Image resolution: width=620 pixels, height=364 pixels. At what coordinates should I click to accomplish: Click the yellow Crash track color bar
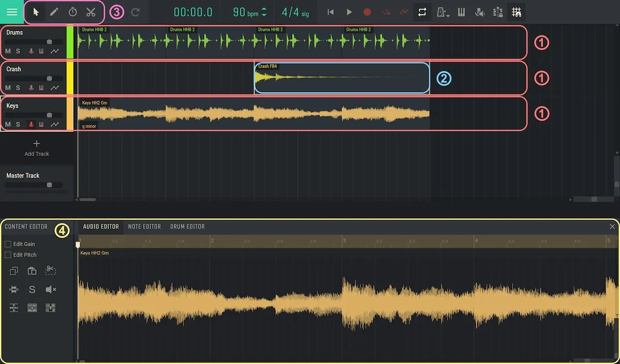tap(70, 78)
